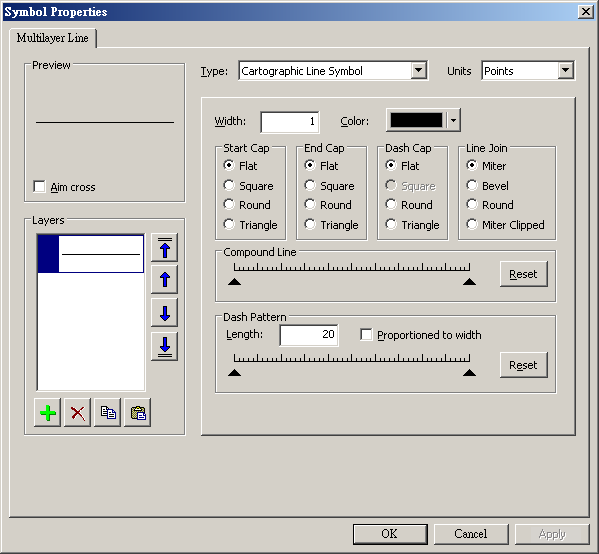Move the selected layer down one level
Viewport: 599px width, 554px height.
pyautogui.click(x=165, y=313)
